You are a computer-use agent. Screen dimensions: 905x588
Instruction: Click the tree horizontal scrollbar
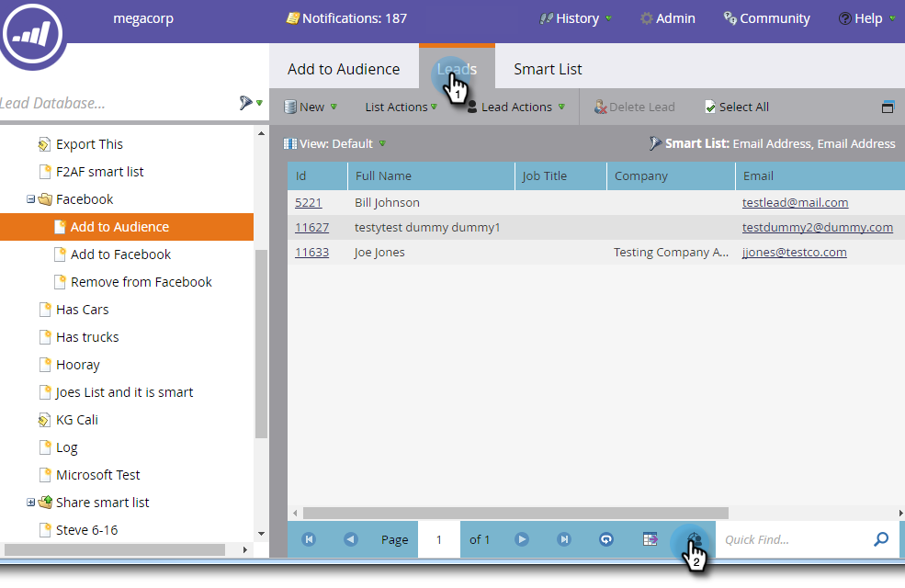tap(114, 550)
